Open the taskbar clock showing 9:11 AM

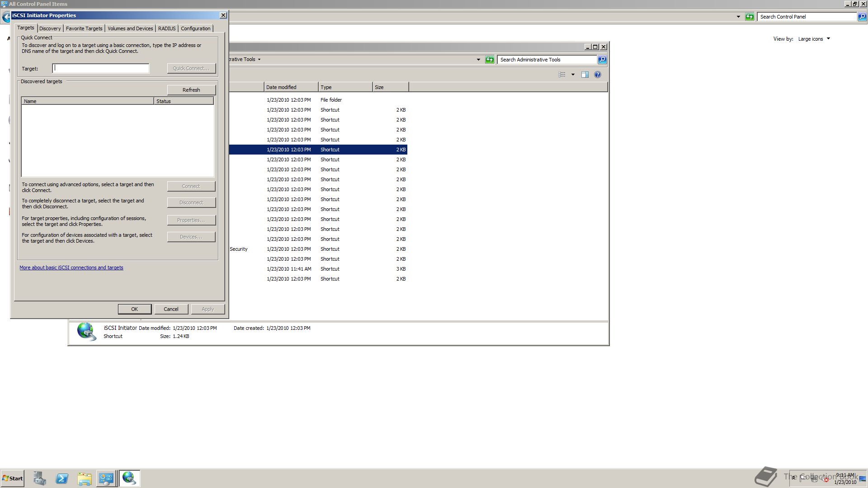(845, 479)
